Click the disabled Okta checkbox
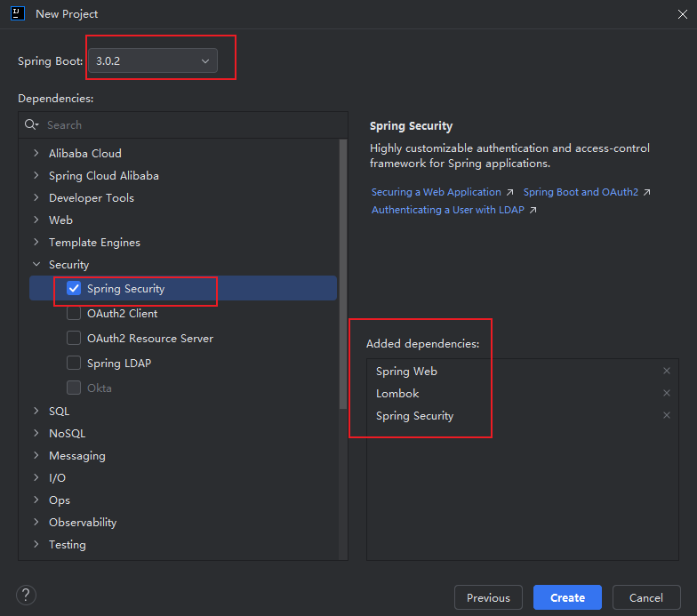The image size is (697, 616). pyautogui.click(x=74, y=388)
